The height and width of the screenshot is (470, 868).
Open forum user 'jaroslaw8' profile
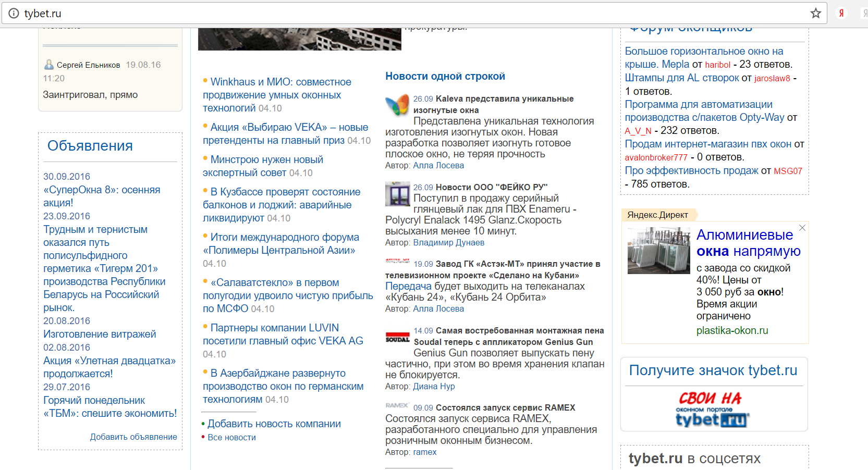pos(772,78)
